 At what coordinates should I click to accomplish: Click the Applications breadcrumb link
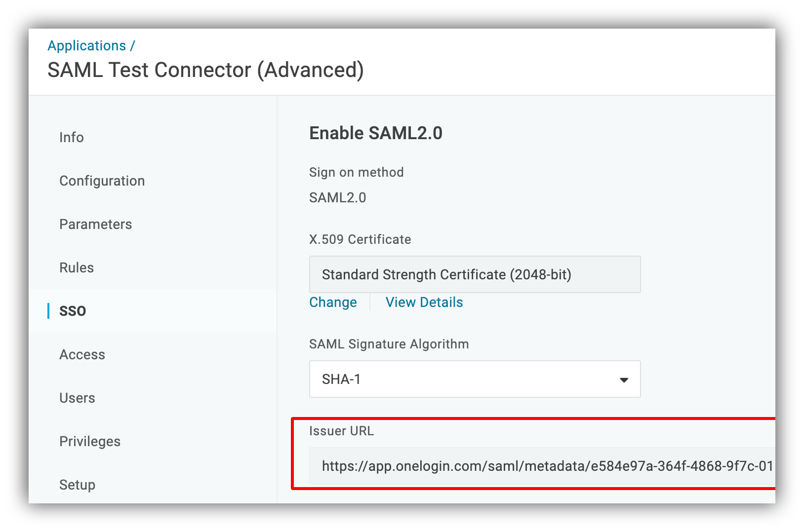pyautogui.click(x=87, y=45)
